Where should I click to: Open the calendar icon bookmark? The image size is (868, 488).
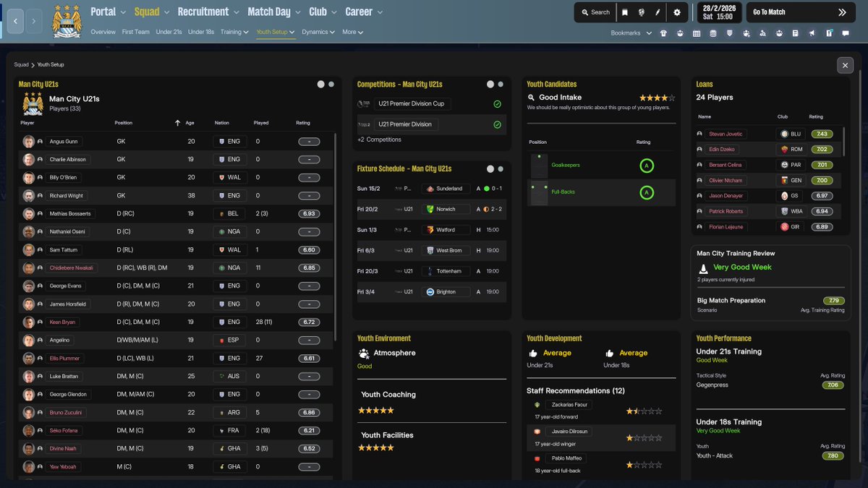pos(696,33)
